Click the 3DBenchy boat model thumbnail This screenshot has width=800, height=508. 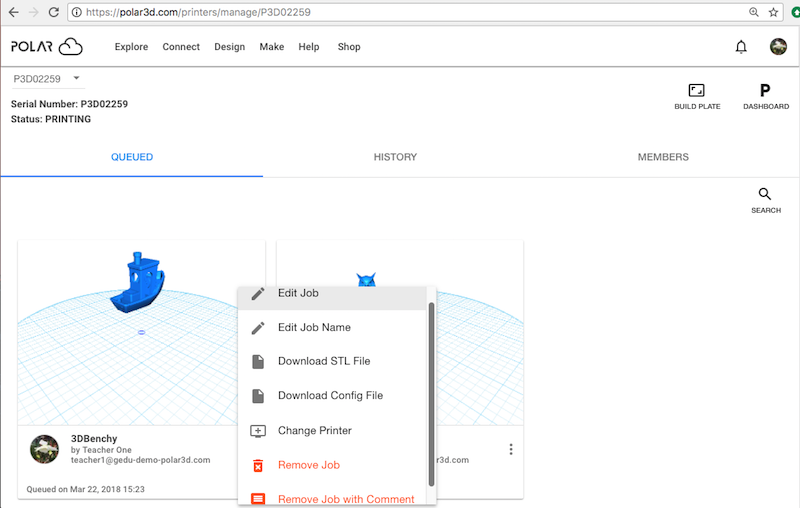coord(138,282)
